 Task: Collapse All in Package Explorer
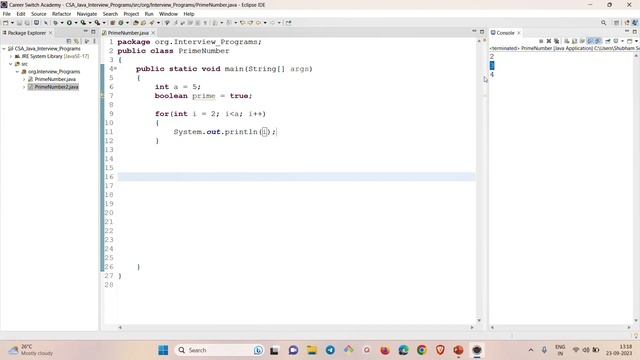(x=69, y=41)
